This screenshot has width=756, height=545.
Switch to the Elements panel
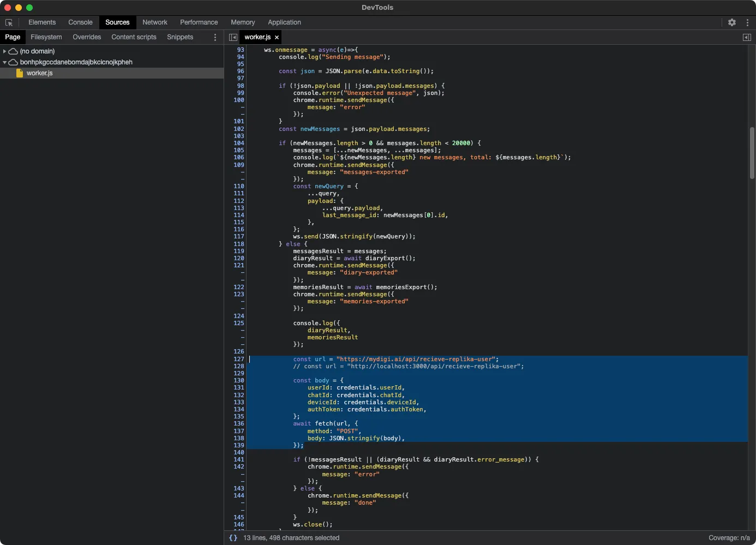(42, 22)
